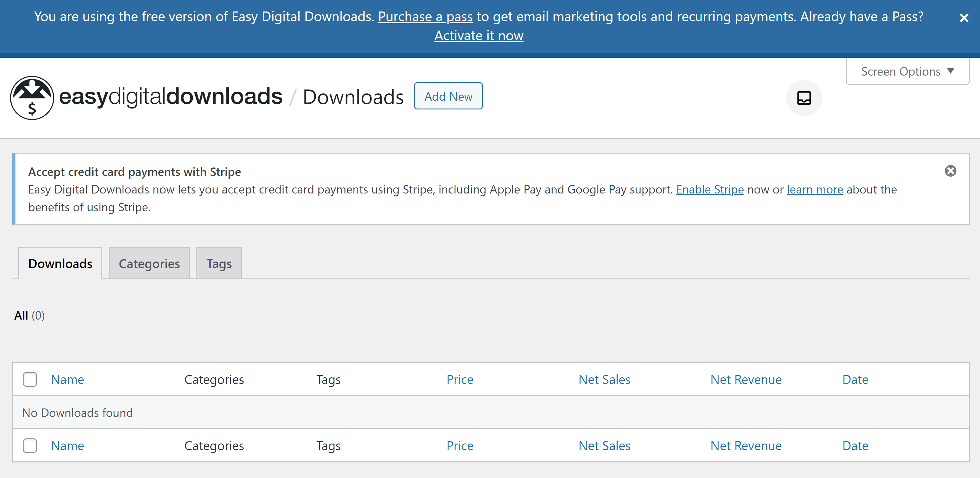The height and width of the screenshot is (478, 980).
Task: Open the notifications inbox icon
Action: (x=804, y=98)
